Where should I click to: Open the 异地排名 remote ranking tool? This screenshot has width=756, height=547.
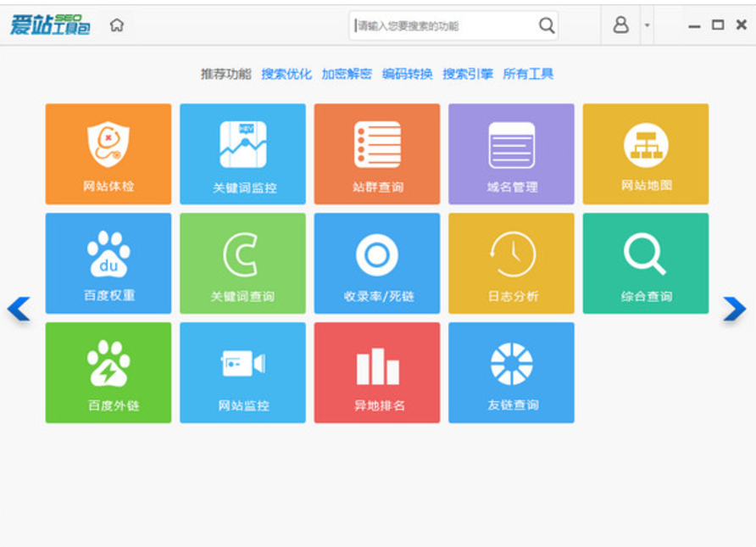pyautogui.click(x=376, y=371)
